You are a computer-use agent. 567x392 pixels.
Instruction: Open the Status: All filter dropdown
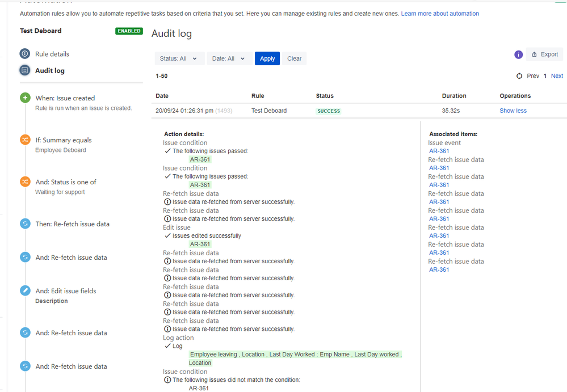tap(179, 58)
